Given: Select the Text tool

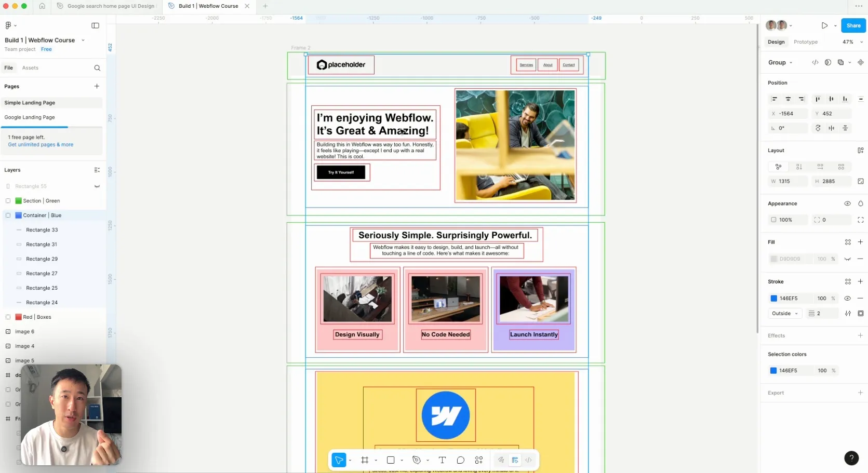Looking at the screenshot, I should click(442, 460).
